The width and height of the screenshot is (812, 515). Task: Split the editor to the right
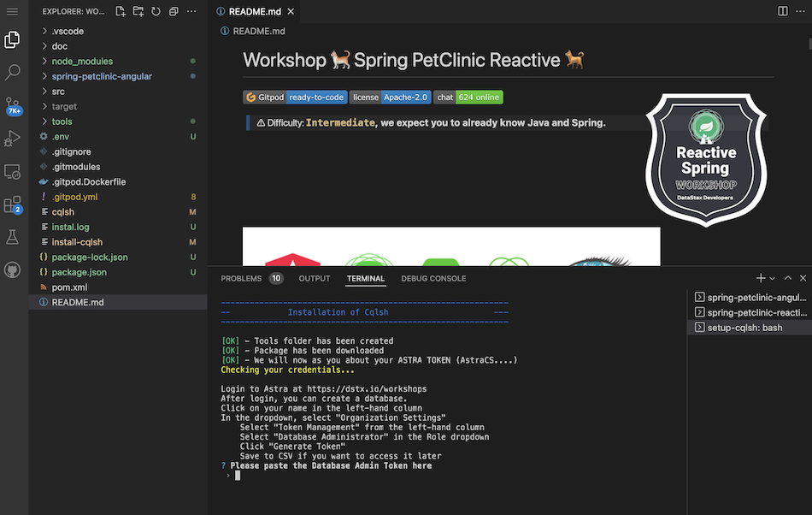(x=782, y=11)
